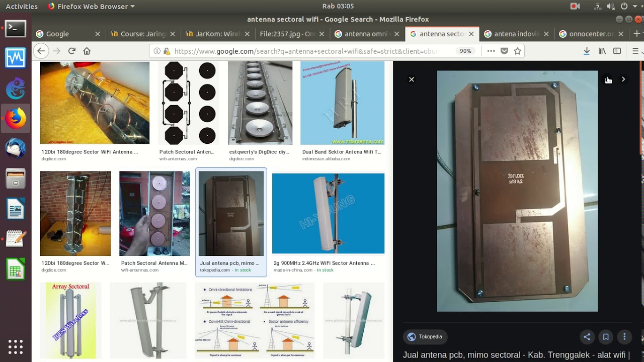Open more options in the preview panel
Screen dimensions: 644x362
(x=624, y=337)
